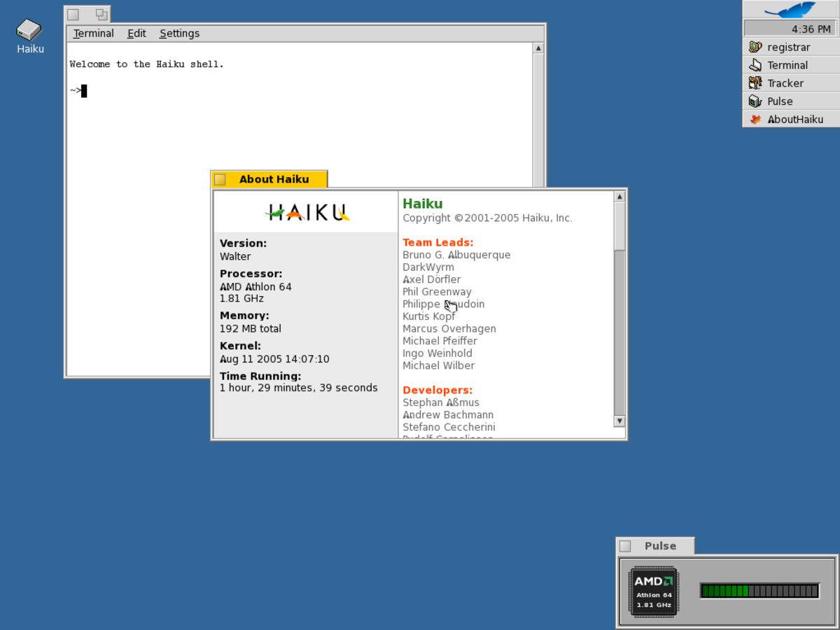The image size is (840, 630).
Task: Select Pulse in the Deskbar
Action: (x=790, y=101)
